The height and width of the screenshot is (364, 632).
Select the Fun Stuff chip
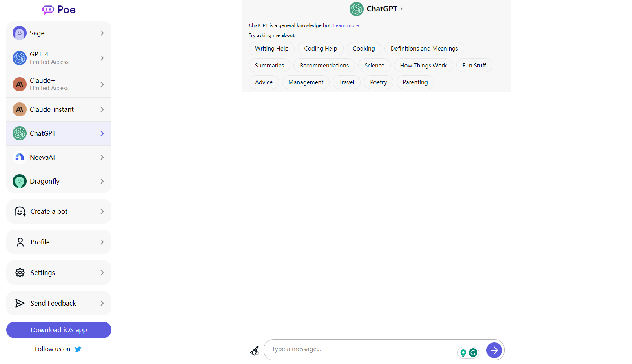click(474, 66)
